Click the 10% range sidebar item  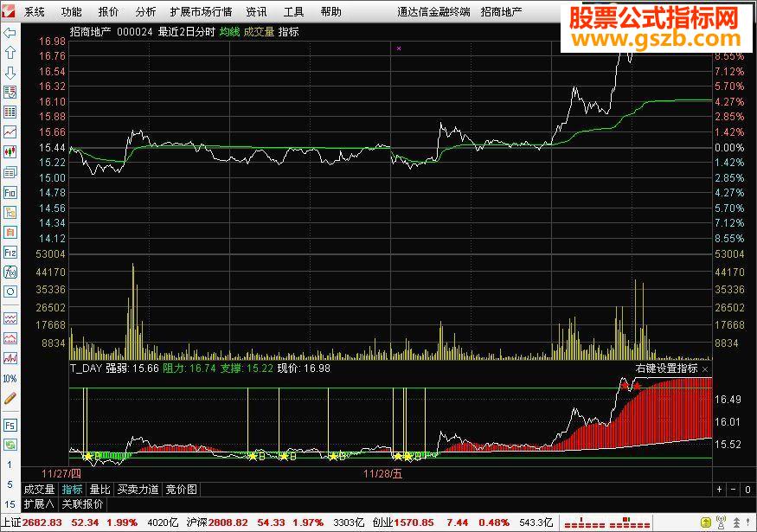[10, 379]
